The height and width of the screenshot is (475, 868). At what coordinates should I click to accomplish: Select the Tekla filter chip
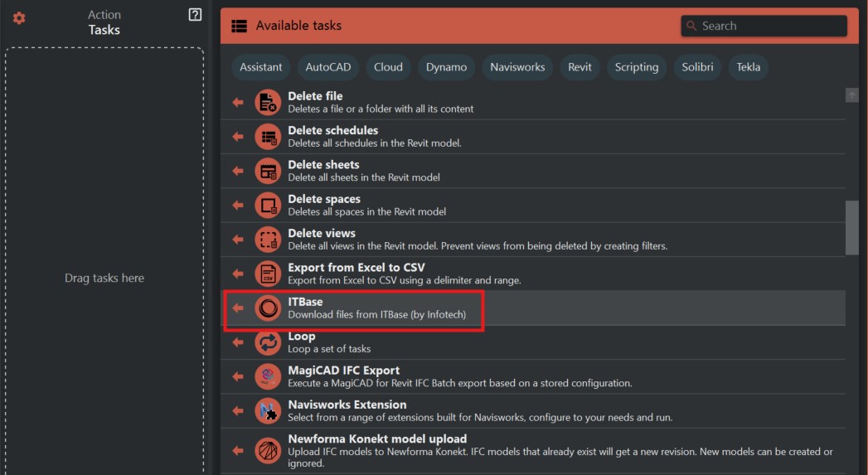pos(748,67)
